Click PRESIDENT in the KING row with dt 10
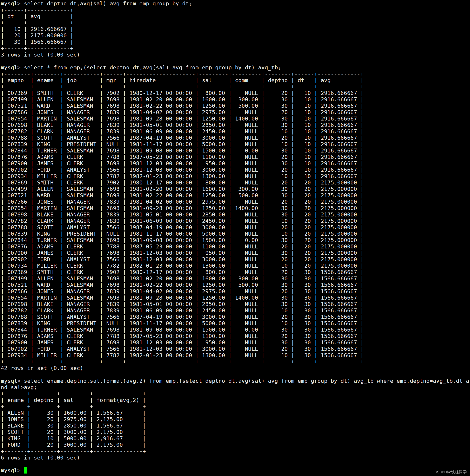The height and width of the screenshot is (476, 470). tap(81, 144)
